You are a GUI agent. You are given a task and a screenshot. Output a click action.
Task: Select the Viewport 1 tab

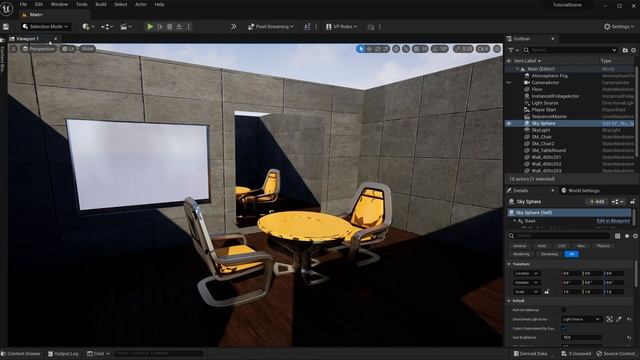click(x=27, y=39)
